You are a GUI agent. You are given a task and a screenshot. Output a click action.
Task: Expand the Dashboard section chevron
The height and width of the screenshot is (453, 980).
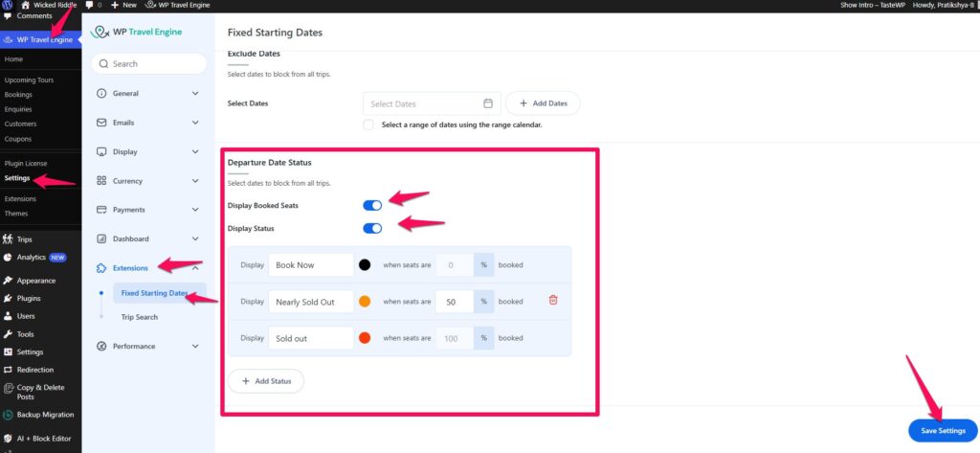click(x=195, y=238)
